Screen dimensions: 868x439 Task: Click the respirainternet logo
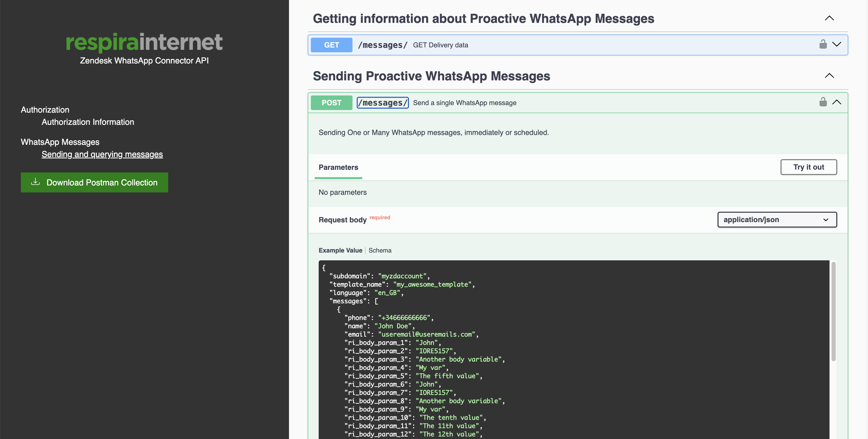click(x=144, y=42)
